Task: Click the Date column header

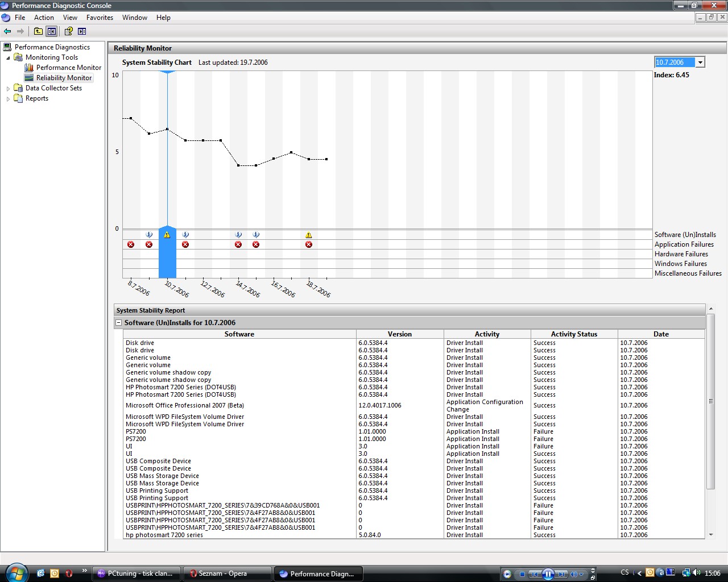Action: 661,334
